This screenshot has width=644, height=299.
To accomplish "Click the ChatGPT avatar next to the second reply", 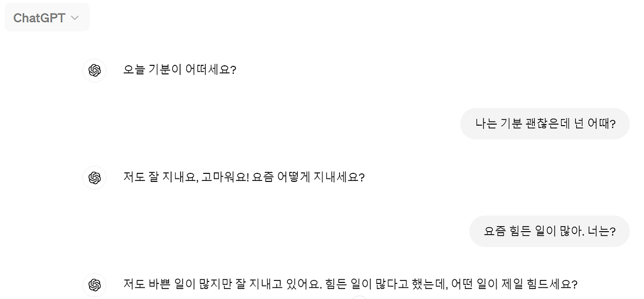I will pyautogui.click(x=95, y=178).
